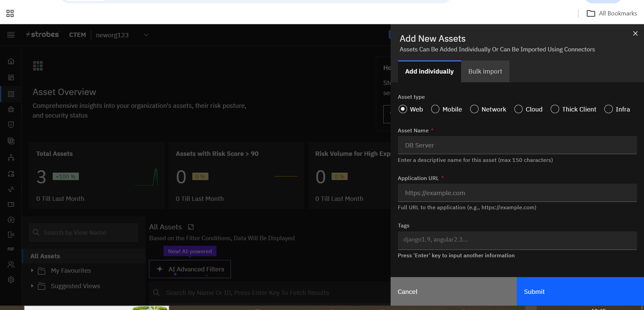Open the PDF reports sidebar icon
The width and height of the screenshot is (644, 310).
tap(11, 249)
